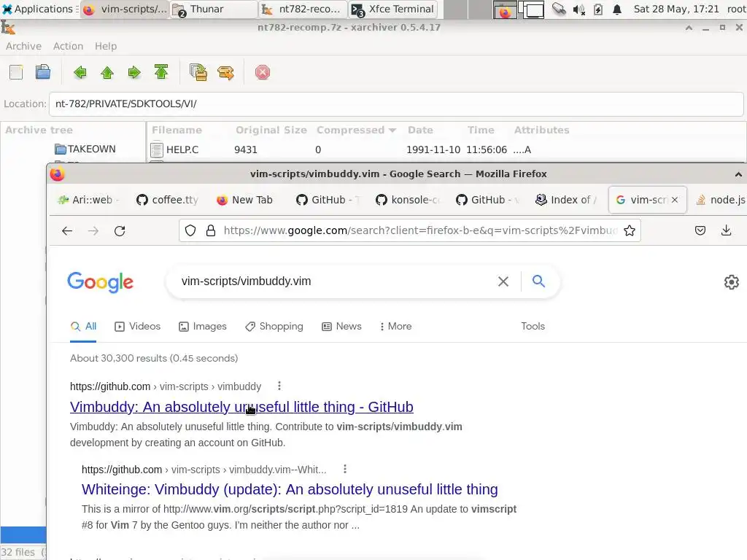Open the xarchiver Archive menu

pyautogui.click(x=23, y=46)
